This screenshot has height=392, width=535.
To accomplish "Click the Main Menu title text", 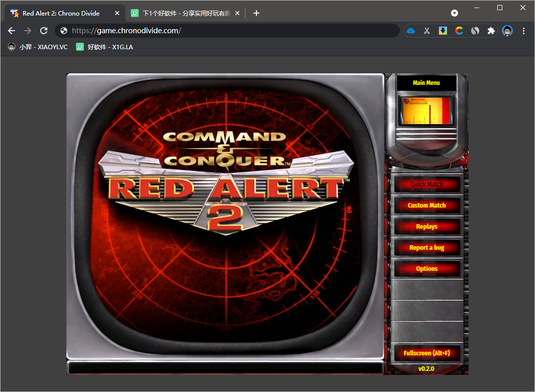I will click(426, 82).
